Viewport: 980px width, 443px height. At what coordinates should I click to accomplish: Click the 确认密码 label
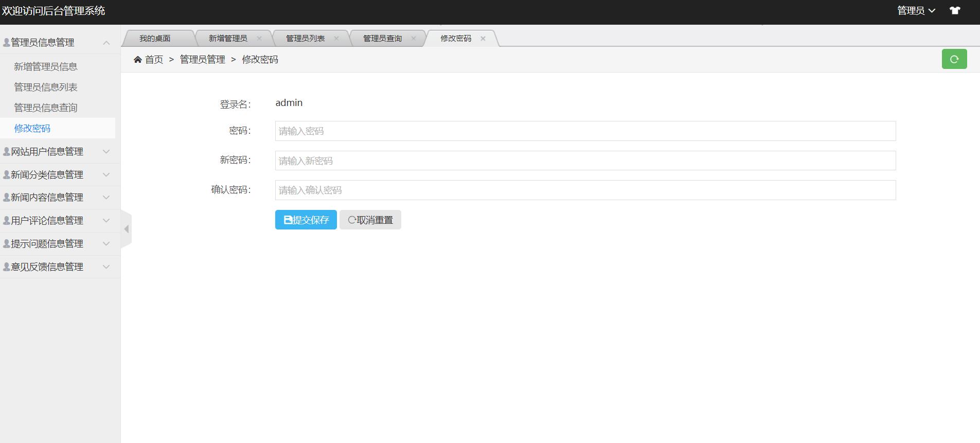231,190
